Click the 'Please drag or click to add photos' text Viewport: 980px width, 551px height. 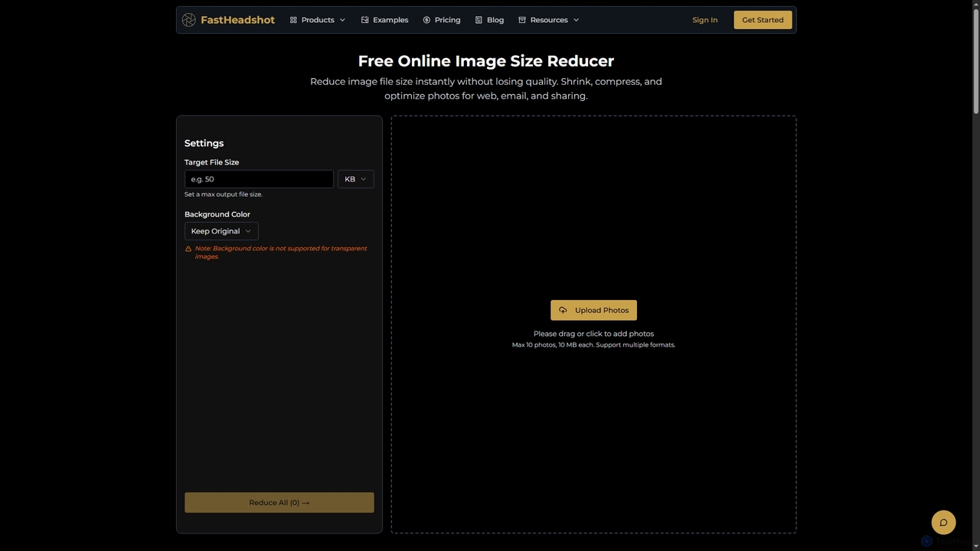tap(593, 334)
